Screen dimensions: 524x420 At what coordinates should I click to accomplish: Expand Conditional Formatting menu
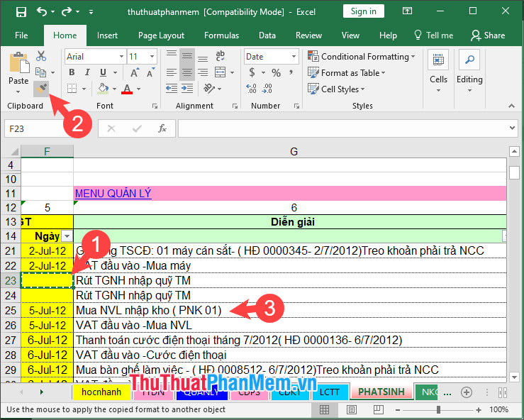(361, 57)
